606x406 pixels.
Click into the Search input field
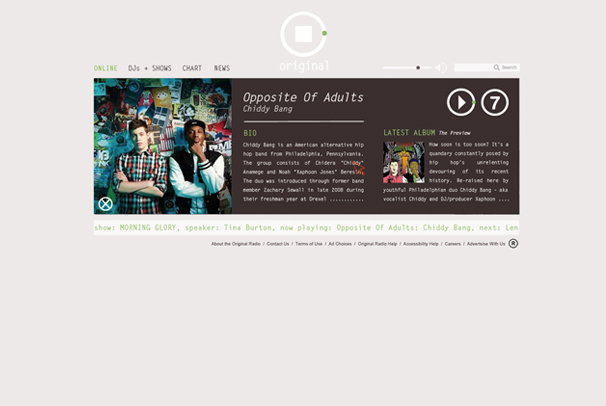487,68
